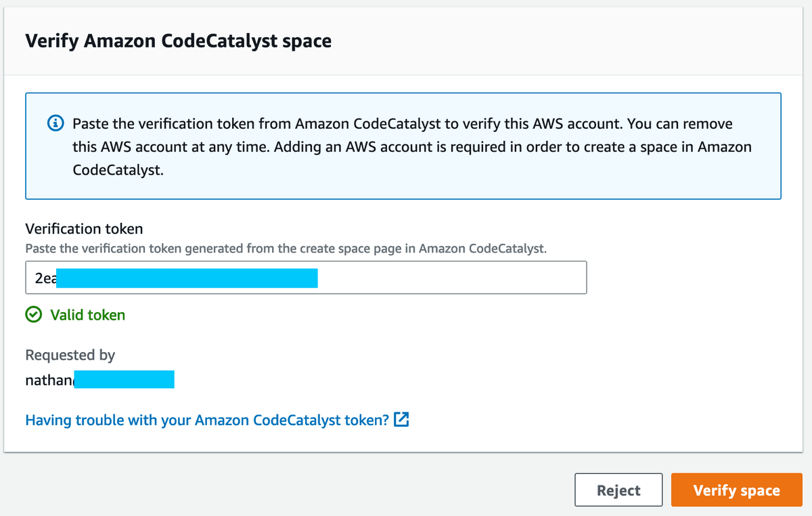Click Verify space to confirm the account
812x516 pixels.
coord(736,490)
